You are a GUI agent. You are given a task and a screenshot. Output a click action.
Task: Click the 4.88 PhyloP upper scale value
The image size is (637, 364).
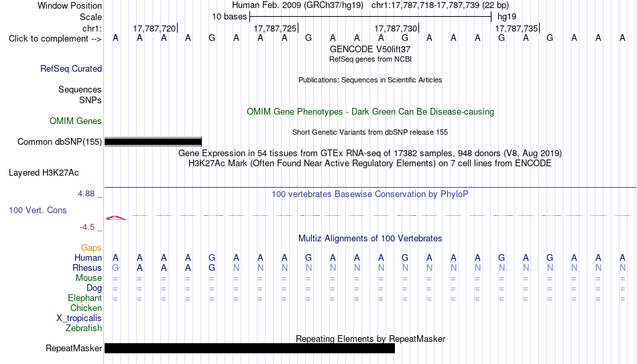click(86, 194)
